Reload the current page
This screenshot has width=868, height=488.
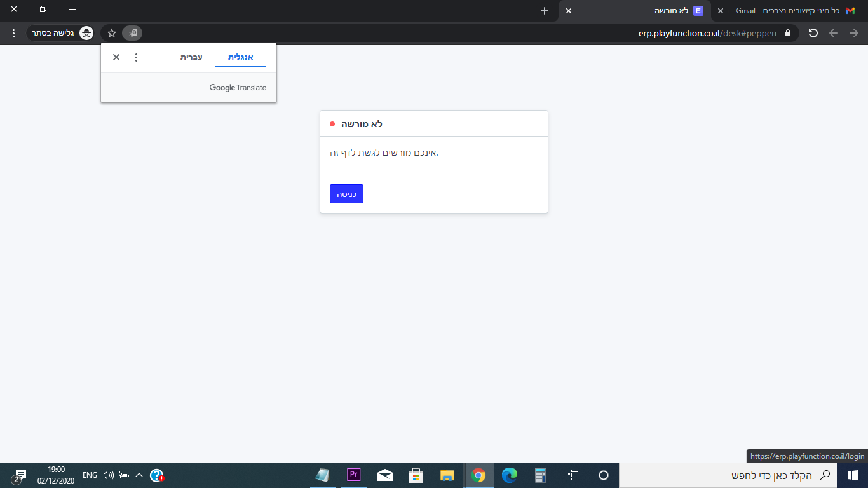tap(813, 33)
